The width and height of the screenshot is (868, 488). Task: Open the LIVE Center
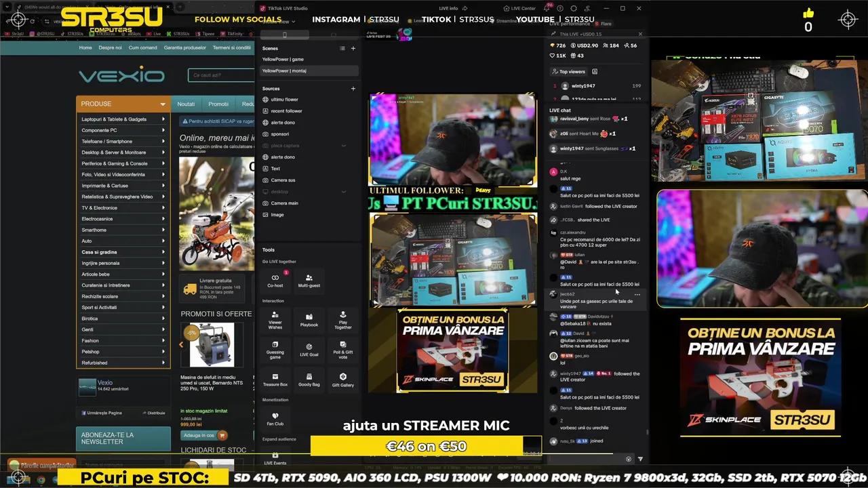521,8
